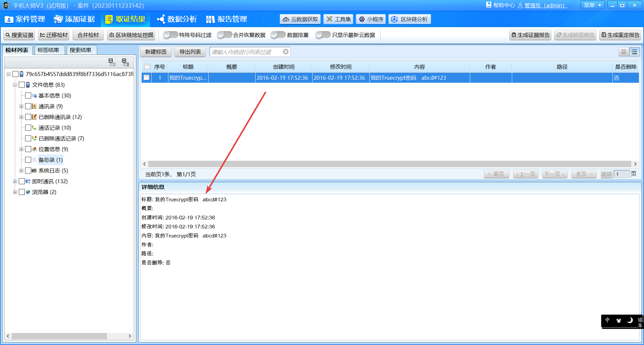Check the 即时通讯 checkbox
The height and width of the screenshot is (345, 644).
[22, 181]
